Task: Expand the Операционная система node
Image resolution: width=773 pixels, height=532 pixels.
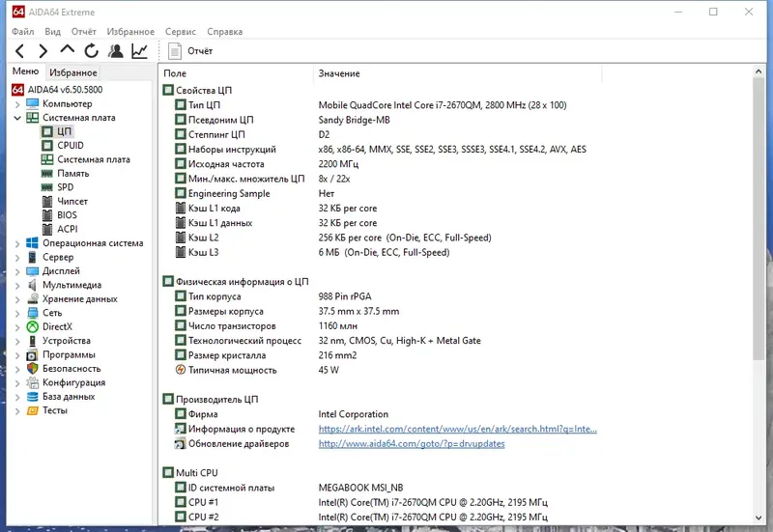Action: pos(17,243)
